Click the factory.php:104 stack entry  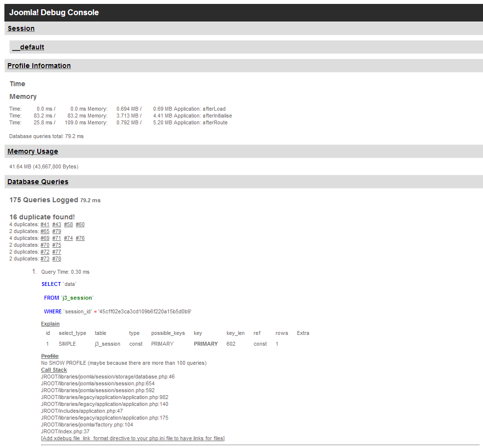coord(87,424)
